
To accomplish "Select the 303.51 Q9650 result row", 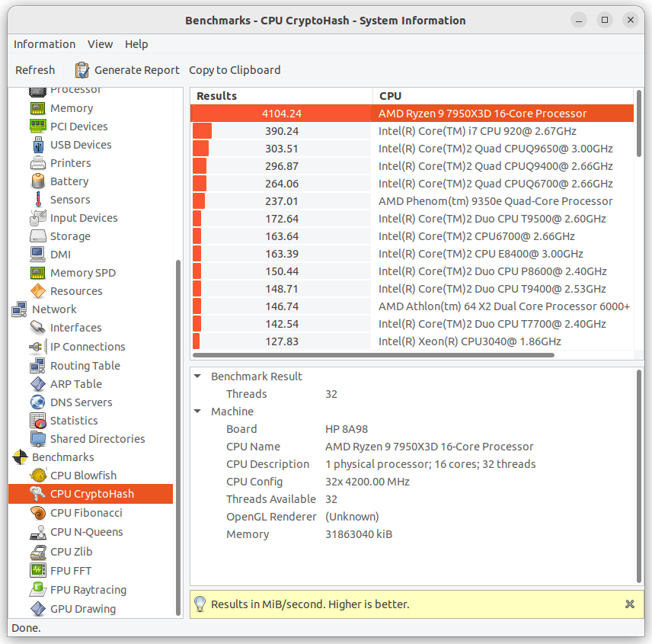I will pyautogui.click(x=412, y=149).
